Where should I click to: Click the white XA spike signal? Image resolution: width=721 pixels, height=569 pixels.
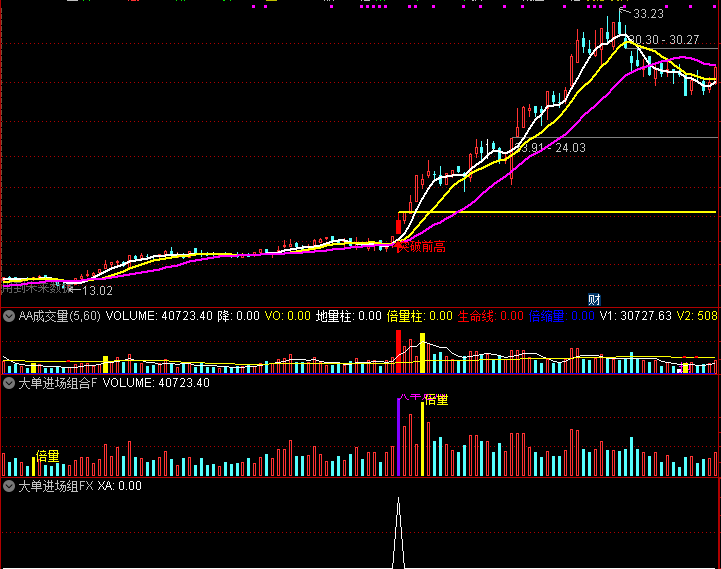pos(399,533)
